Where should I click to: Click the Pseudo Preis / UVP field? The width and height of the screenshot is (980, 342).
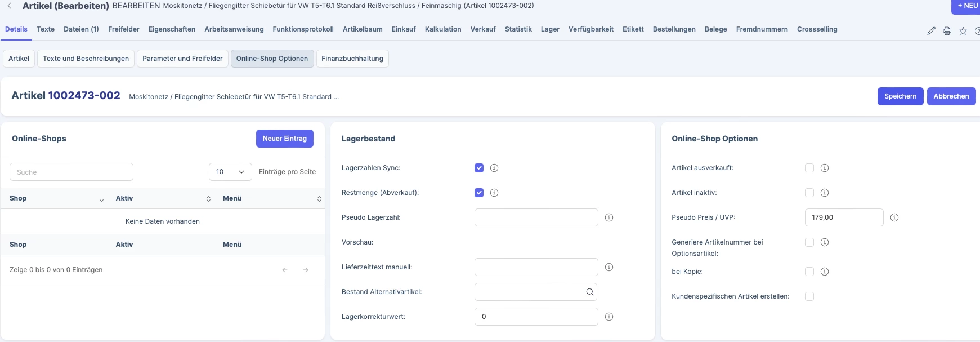844,217
